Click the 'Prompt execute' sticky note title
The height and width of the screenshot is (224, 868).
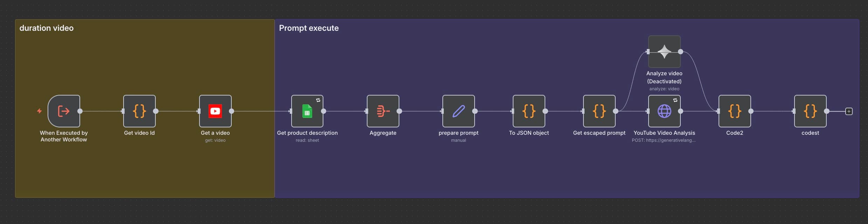[x=309, y=28]
